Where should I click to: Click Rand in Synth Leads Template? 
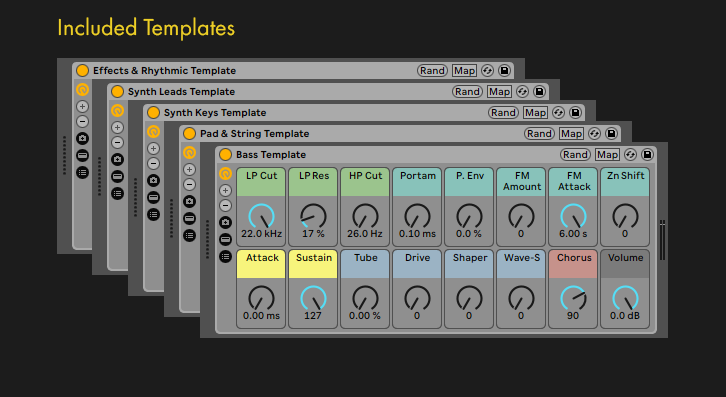(x=467, y=92)
